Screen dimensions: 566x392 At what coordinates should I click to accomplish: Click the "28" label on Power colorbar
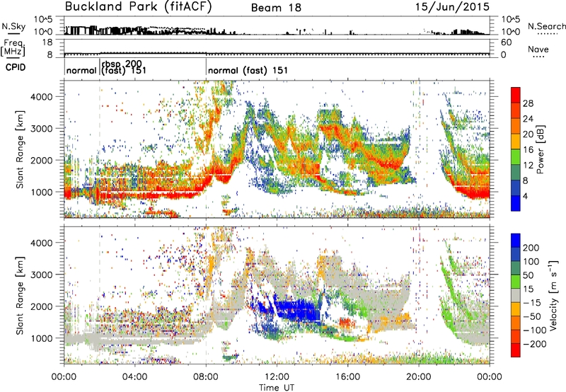click(x=528, y=103)
